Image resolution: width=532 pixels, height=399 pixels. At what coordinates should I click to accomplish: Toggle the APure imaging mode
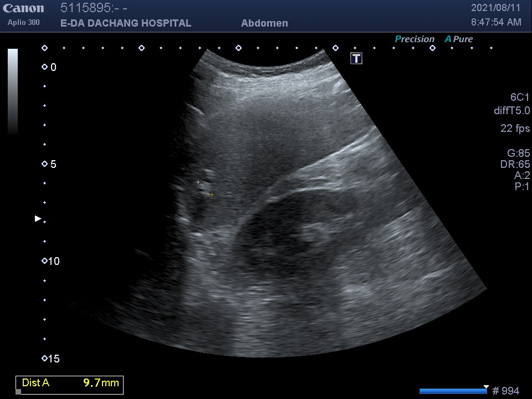click(x=458, y=39)
